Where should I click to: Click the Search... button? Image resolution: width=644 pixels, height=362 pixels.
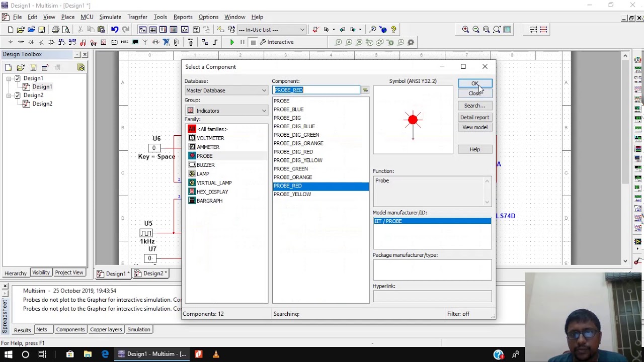pyautogui.click(x=475, y=106)
